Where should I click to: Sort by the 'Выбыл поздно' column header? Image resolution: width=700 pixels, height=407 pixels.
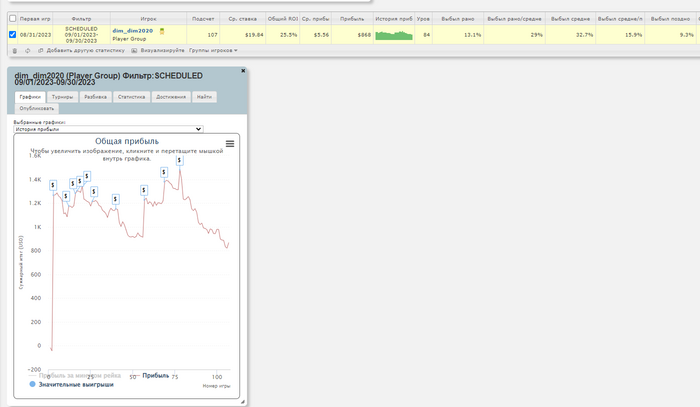pyautogui.click(x=670, y=19)
